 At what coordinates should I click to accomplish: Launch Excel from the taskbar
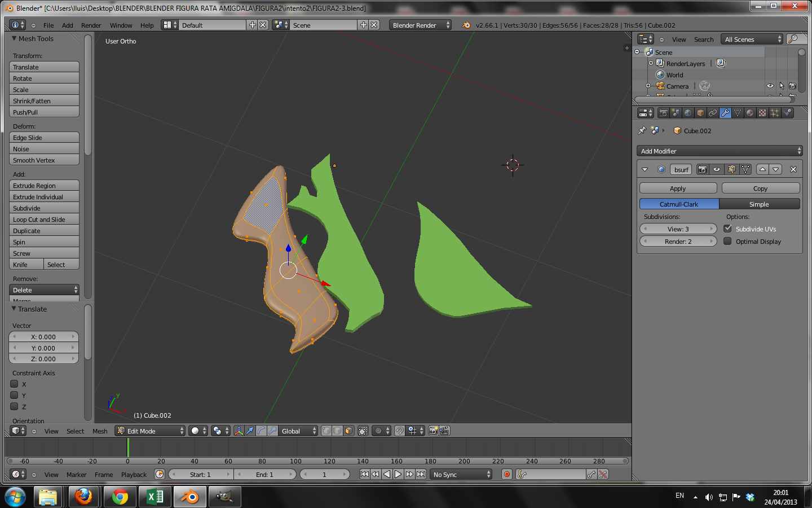click(155, 497)
